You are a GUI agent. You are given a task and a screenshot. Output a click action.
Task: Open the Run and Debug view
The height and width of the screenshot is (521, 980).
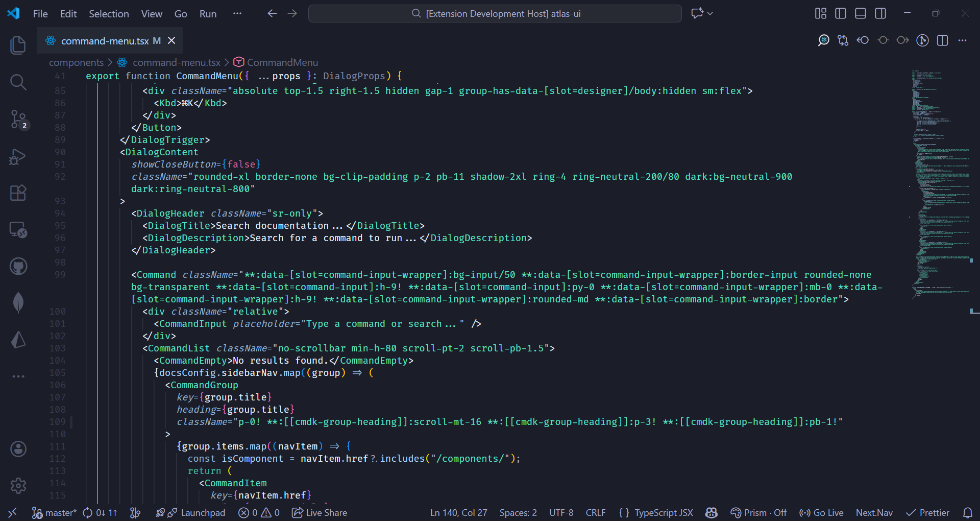click(18, 156)
